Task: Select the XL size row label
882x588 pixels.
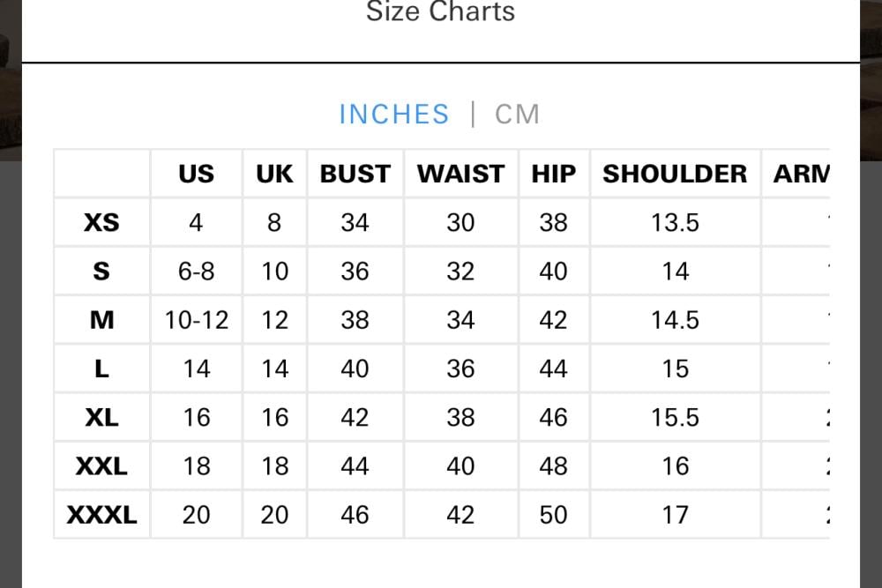Action: coord(101,416)
